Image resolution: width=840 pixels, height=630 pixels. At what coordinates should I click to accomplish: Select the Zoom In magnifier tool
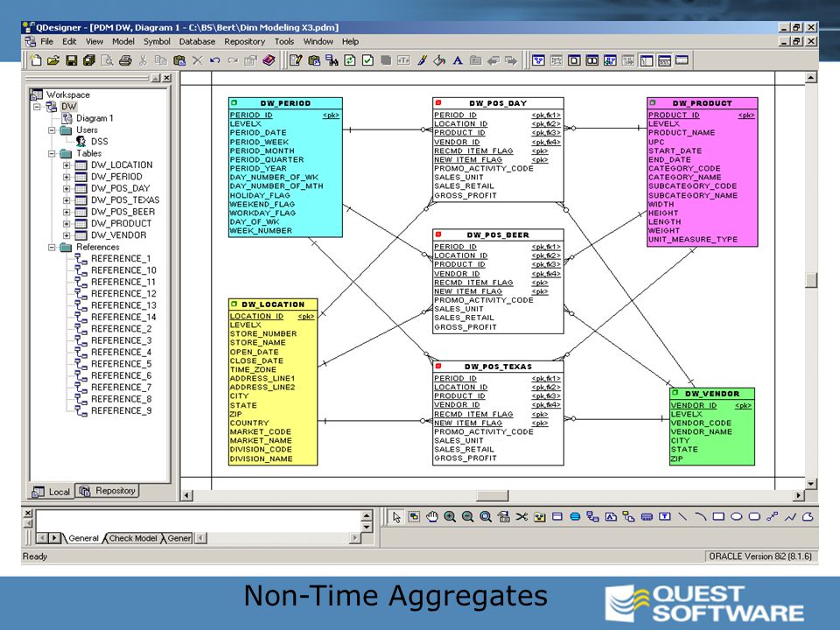[450, 517]
